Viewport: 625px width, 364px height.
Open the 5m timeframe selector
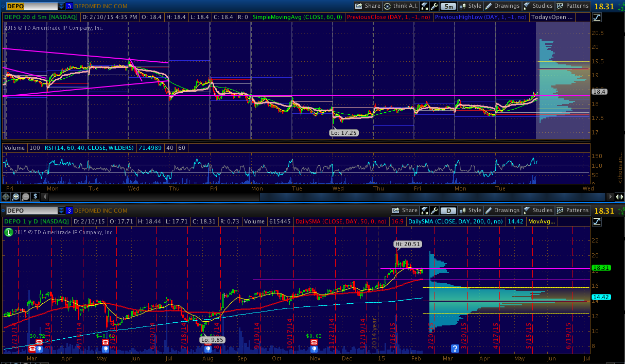[x=448, y=6]
